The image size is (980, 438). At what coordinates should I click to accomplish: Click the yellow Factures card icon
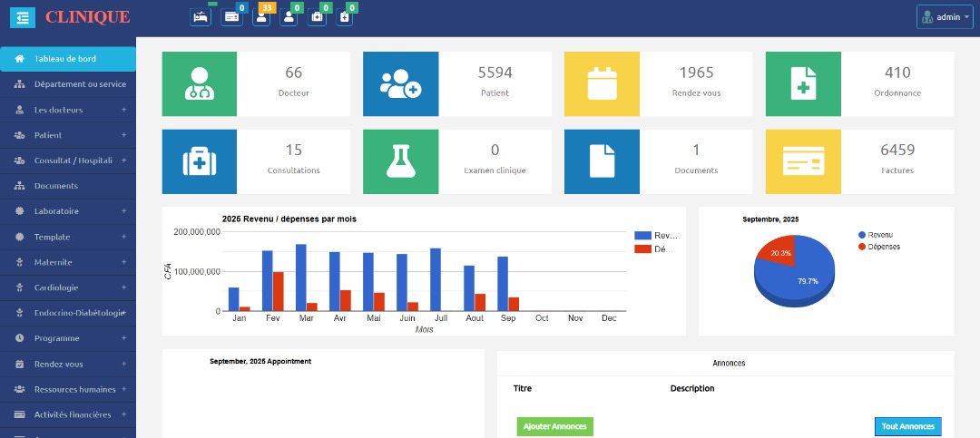tap(803, 161)
